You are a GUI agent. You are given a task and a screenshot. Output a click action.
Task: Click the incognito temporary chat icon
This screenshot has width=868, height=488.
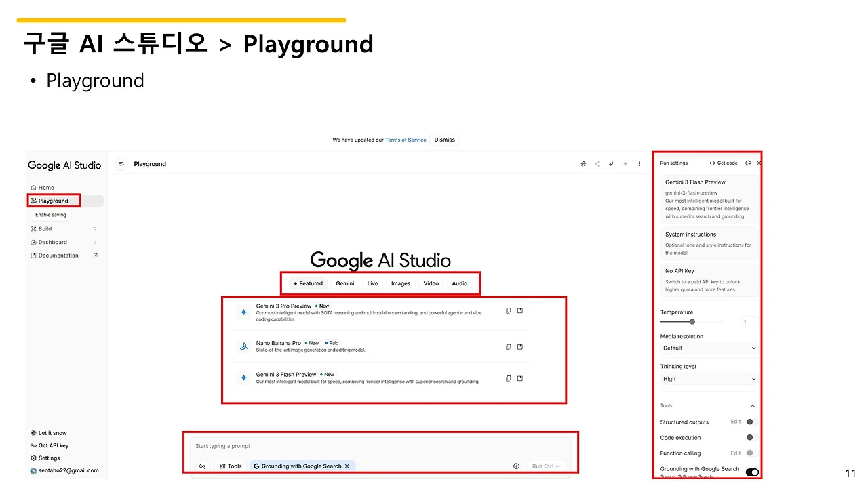pyautogui.click(x=584, y=164)
